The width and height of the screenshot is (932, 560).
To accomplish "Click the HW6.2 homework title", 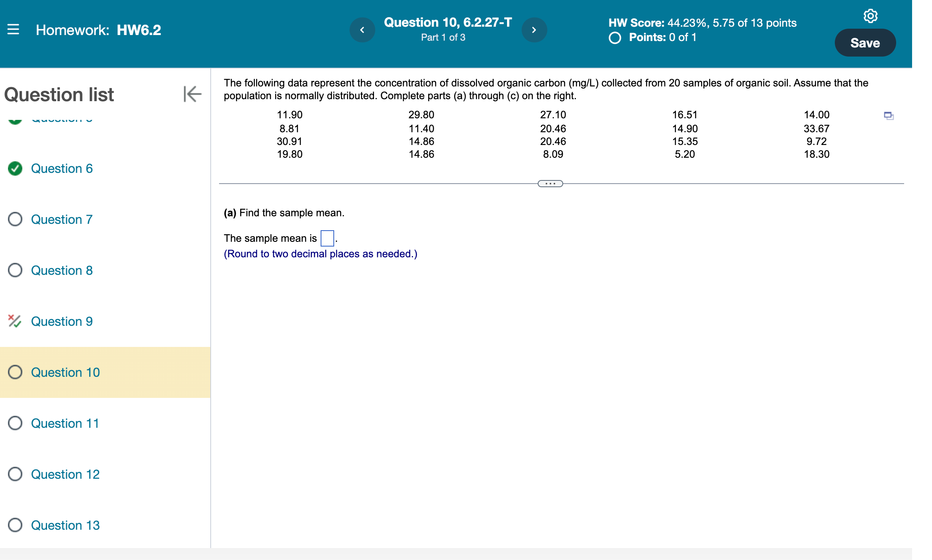I will pos(139,30).
